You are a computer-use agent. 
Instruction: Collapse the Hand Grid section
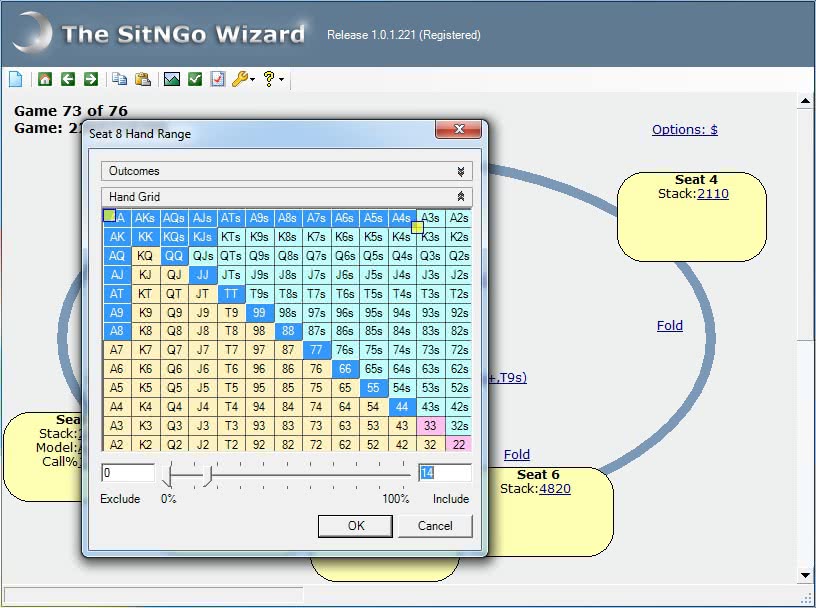[x=287, y=197]
